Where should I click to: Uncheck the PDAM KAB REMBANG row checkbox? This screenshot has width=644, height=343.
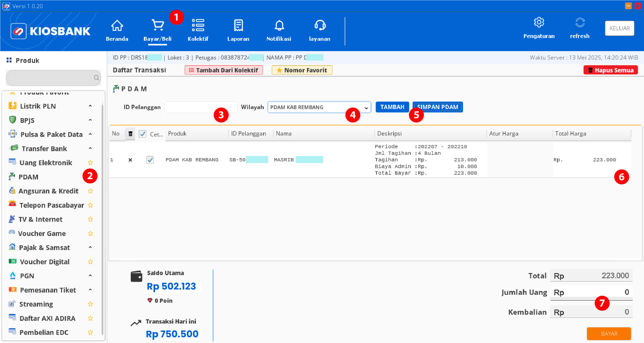click(x=150, y=160)
